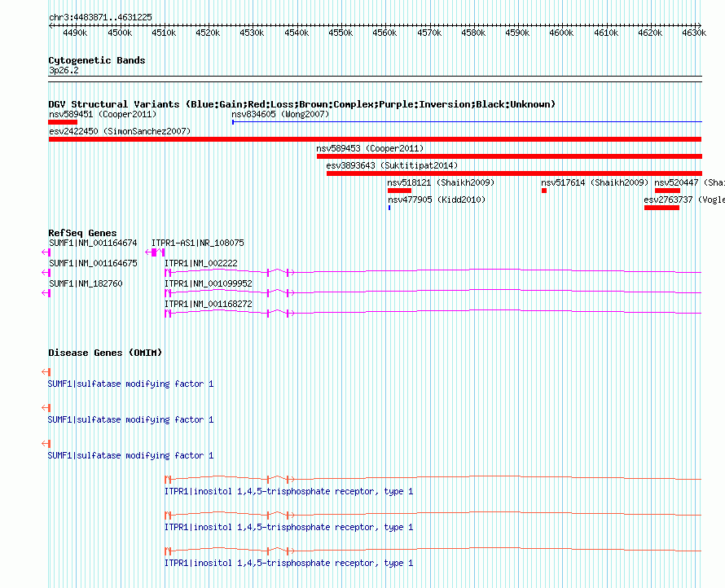Click the SUMF1|NM_001164675 gene label
Screen dimensions: 725x588
(93, 263)
